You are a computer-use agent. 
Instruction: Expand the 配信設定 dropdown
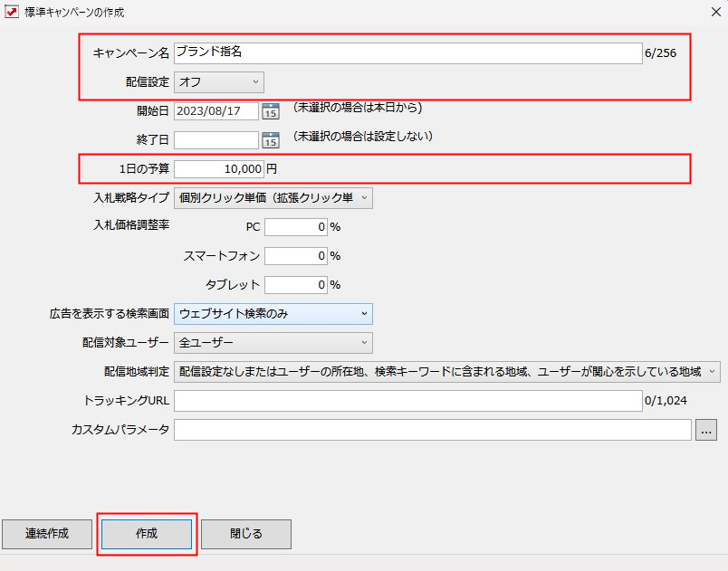point(219,82)
